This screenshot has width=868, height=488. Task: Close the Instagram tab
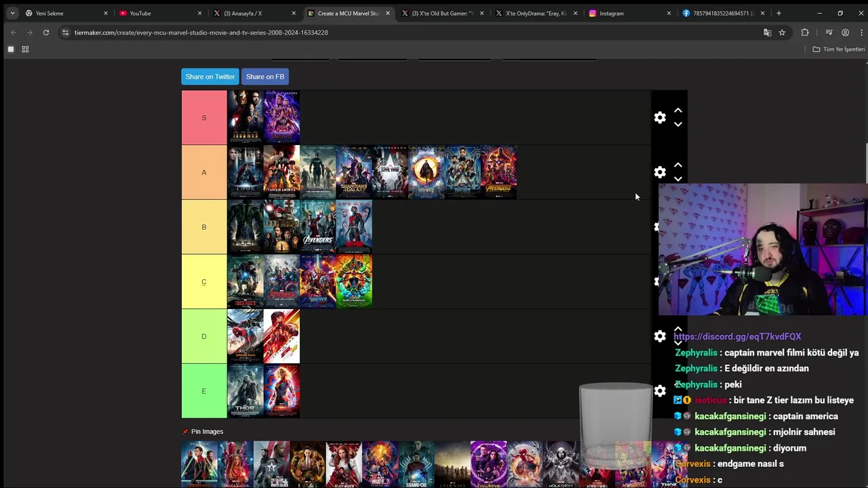click(x=669, y=13)
